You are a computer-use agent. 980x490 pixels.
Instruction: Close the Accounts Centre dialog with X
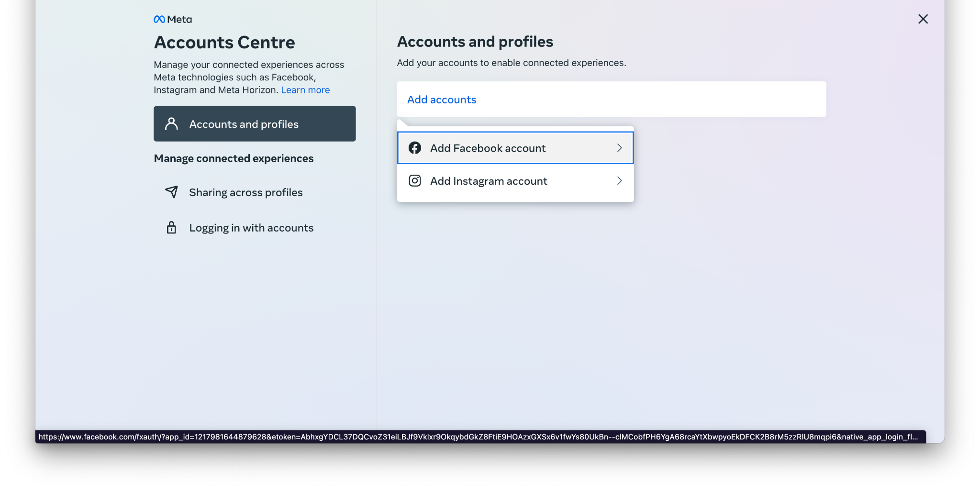click(923, 19)
